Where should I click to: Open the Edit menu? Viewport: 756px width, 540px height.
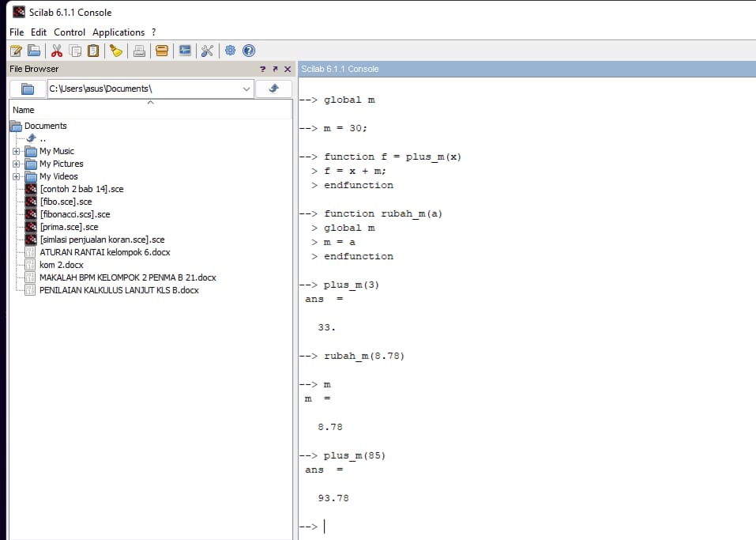pyautogui.click(x=39, y=32)
